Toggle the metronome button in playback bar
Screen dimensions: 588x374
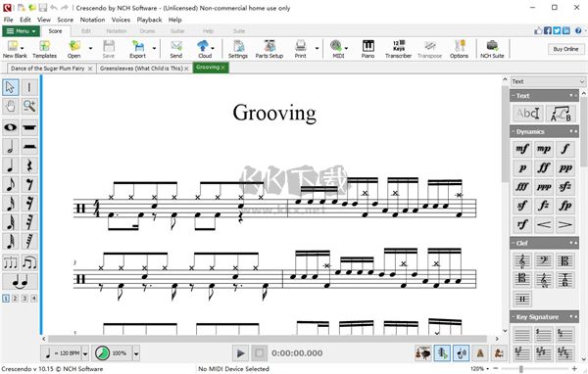(x=479, y=353)
